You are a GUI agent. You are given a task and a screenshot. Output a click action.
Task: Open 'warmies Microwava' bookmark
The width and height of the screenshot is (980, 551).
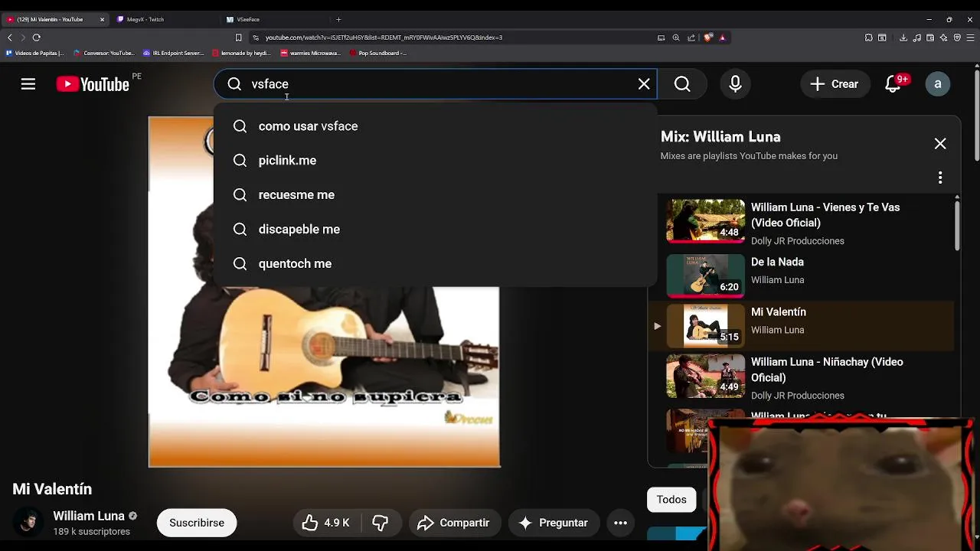(x=311, y=54)
